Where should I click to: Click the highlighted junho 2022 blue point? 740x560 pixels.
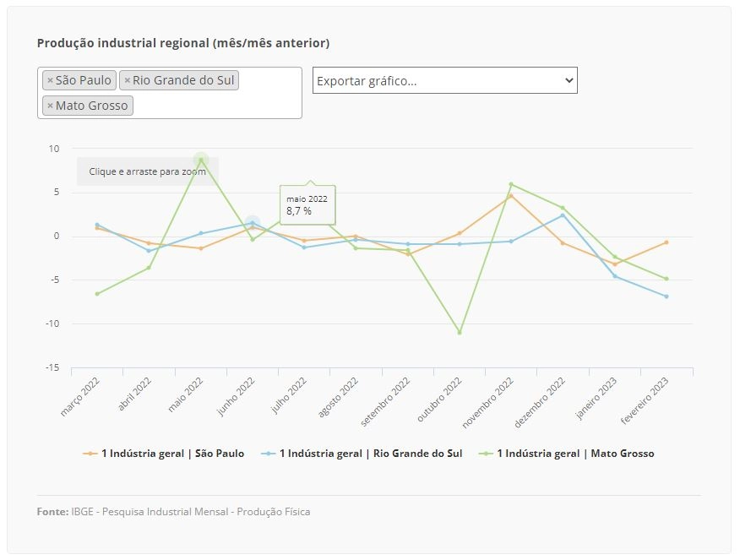(x=253, y=223)
